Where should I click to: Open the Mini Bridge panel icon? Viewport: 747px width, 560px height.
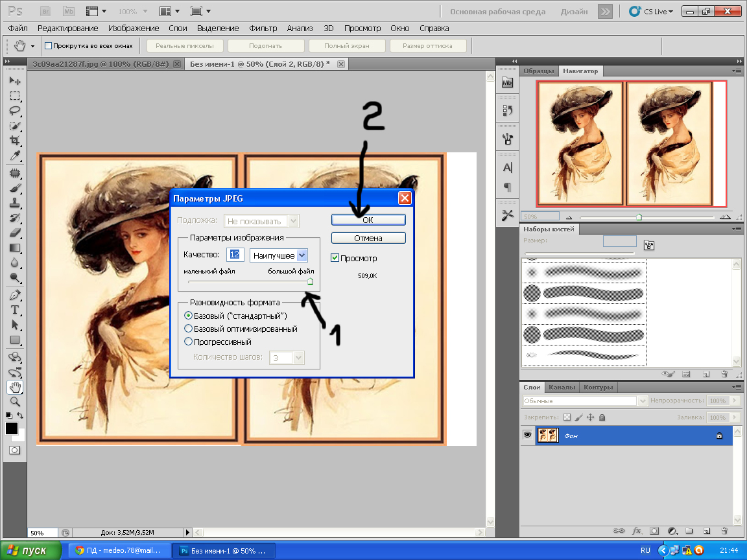pyautogui.click(x=507, y=82)
